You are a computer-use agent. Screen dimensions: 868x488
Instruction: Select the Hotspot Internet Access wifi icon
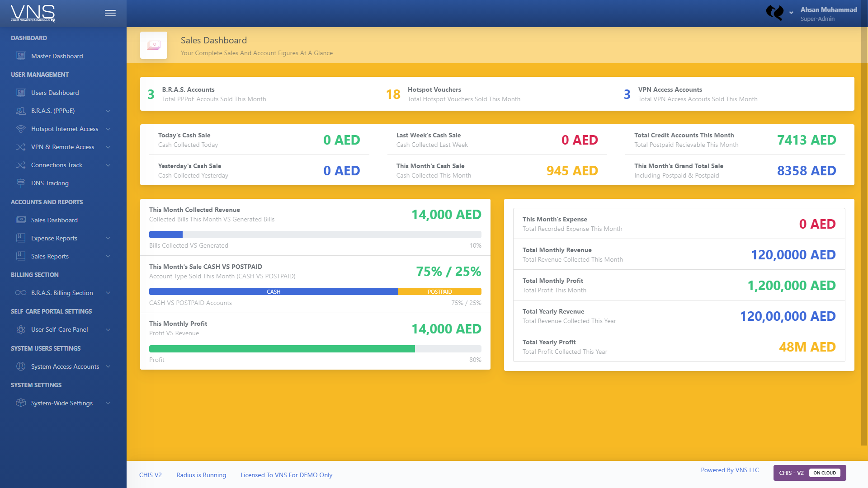20,129
